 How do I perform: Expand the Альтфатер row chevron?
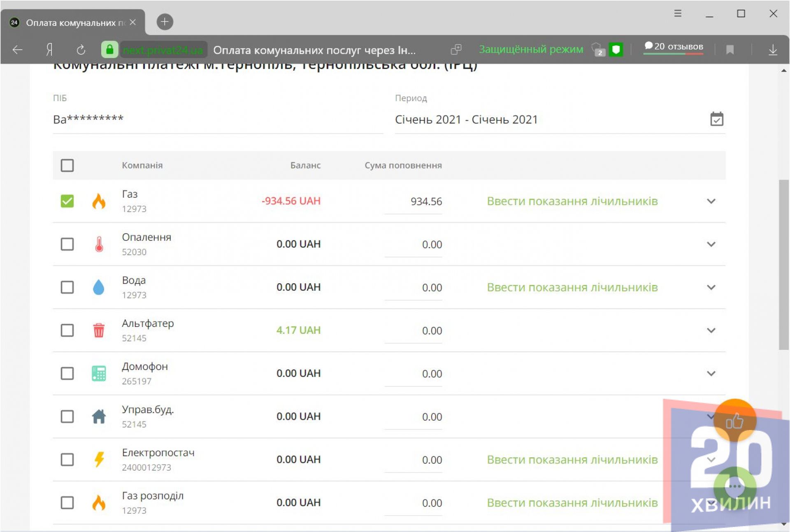click(711, 331)
